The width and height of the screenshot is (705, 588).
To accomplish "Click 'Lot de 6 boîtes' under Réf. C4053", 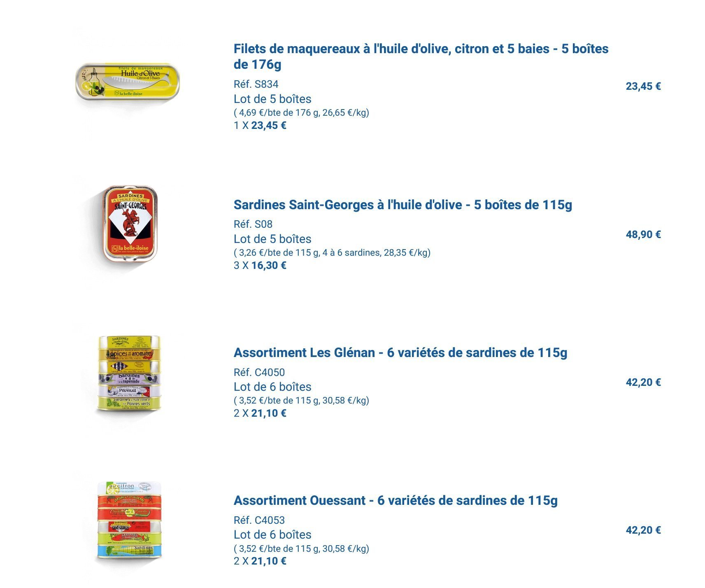I will point(272,535).
